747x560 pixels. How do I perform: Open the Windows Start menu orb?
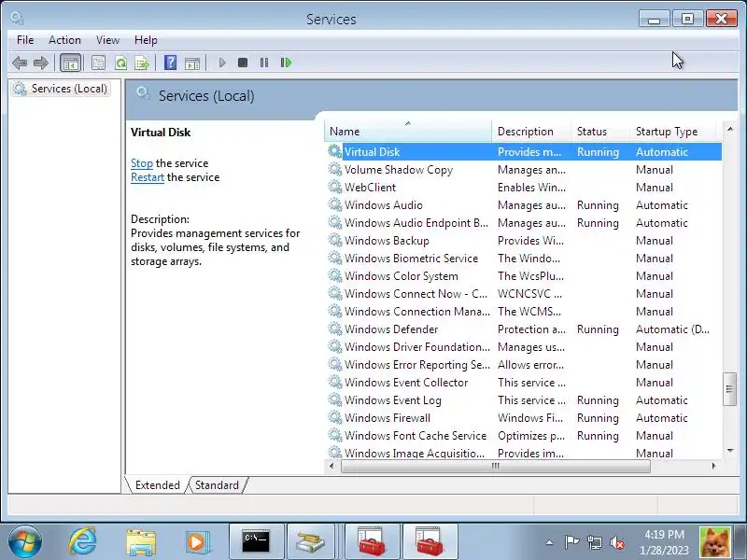click(x=24, y=542)
